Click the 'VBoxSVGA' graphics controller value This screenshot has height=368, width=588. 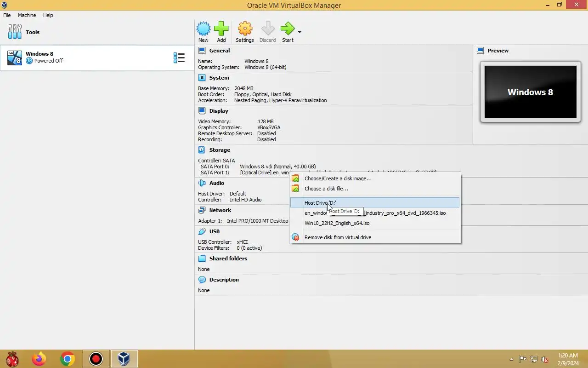pos(269,127)
